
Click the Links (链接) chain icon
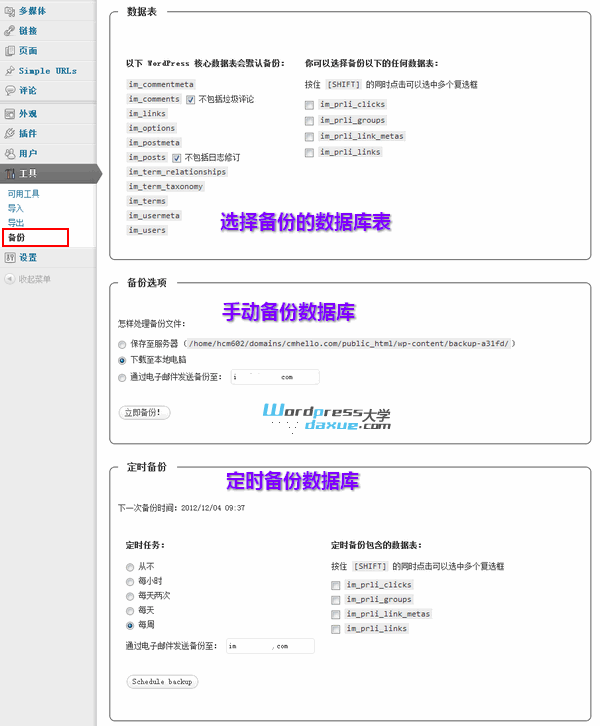[x=9, y=31]
